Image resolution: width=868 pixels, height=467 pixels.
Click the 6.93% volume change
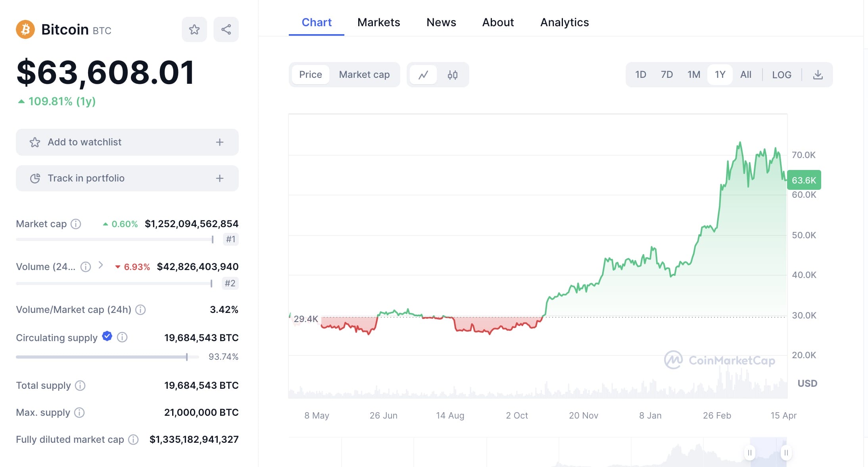(x=133, y=267)
